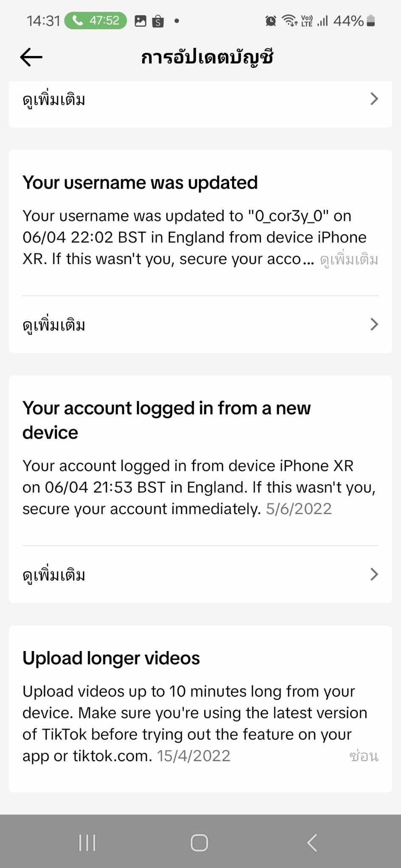Open chevron in the topmost partial card
The image size is (401, 868).
[x=374, y=99]
